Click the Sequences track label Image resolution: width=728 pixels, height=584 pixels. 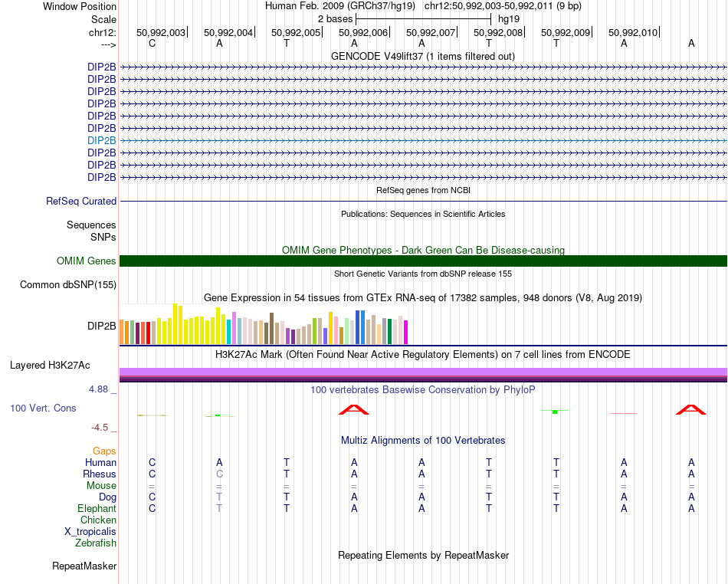91,225
